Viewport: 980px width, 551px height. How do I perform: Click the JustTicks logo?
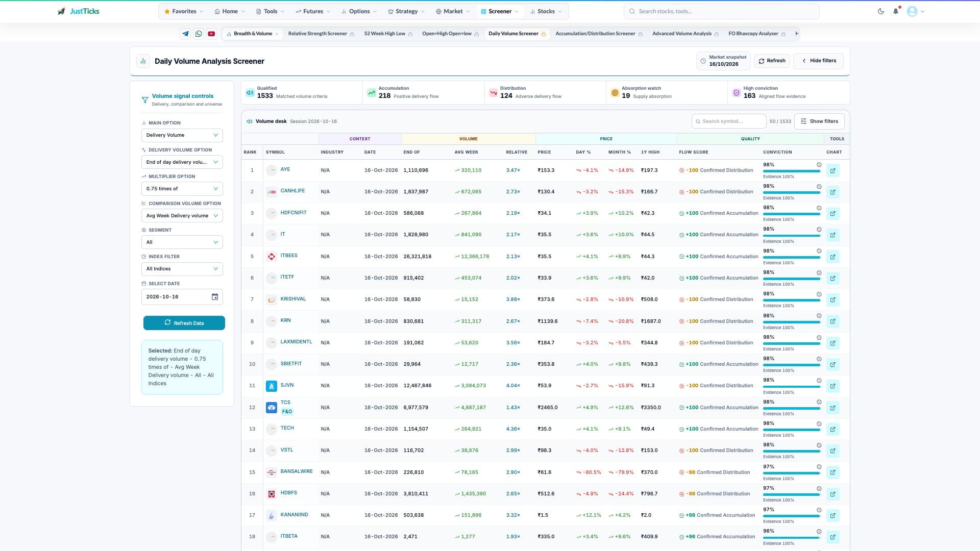[x=79, y=11]
